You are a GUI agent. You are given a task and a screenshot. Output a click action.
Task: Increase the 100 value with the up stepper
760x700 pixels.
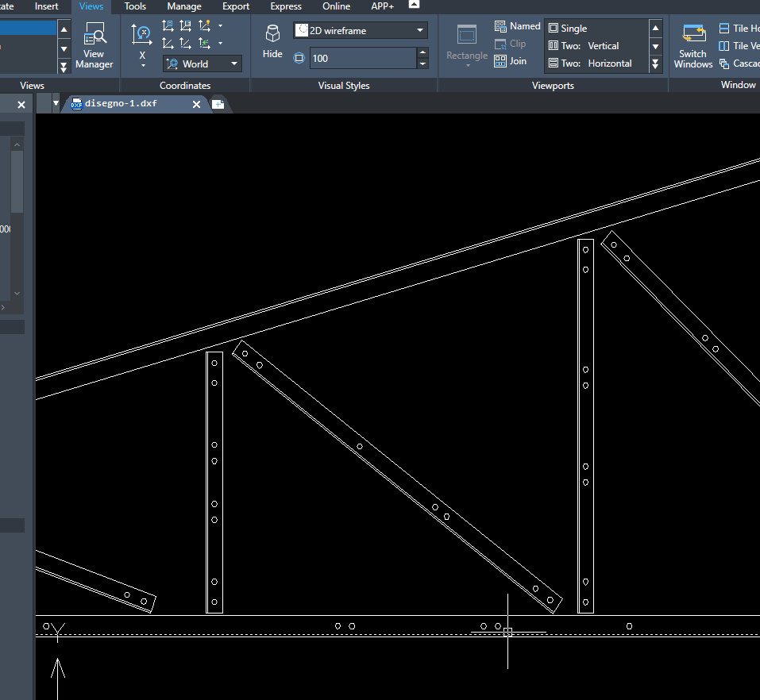click(422, 52)
